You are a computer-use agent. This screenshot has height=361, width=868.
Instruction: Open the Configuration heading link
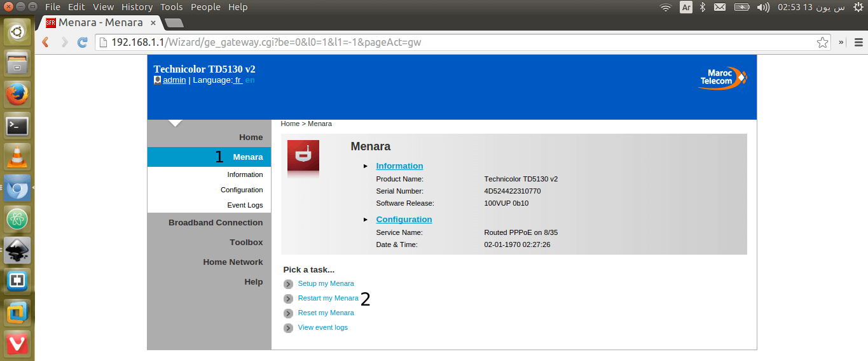click(x=404, y=220)
